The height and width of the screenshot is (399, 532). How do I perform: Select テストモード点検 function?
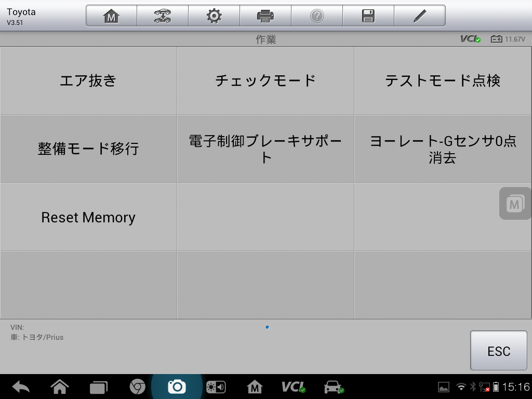(443, 81)
